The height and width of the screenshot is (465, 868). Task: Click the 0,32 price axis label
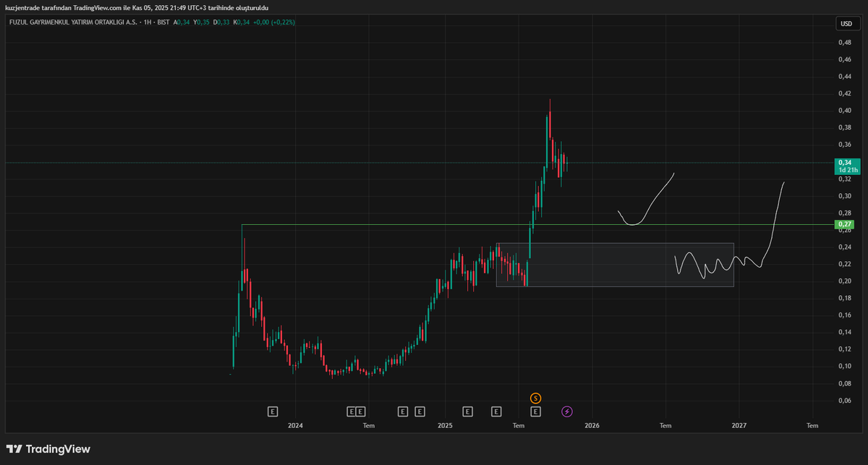pos(844,179)
